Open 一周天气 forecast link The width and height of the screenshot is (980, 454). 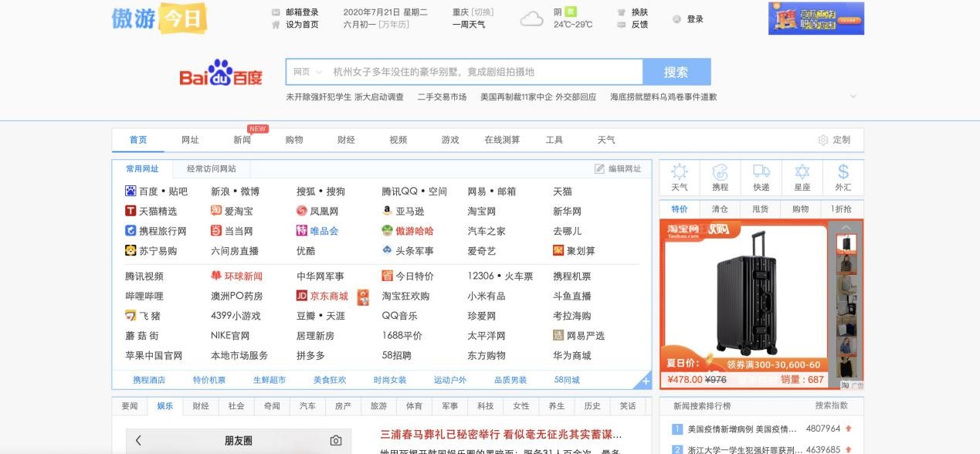[x=469, y=24]
